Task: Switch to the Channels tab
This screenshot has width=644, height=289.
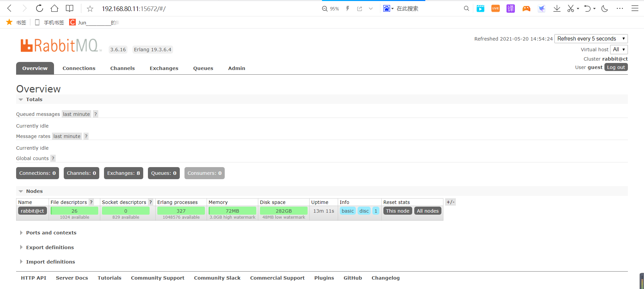Action: pyautogui.click(x=122, y=68)
